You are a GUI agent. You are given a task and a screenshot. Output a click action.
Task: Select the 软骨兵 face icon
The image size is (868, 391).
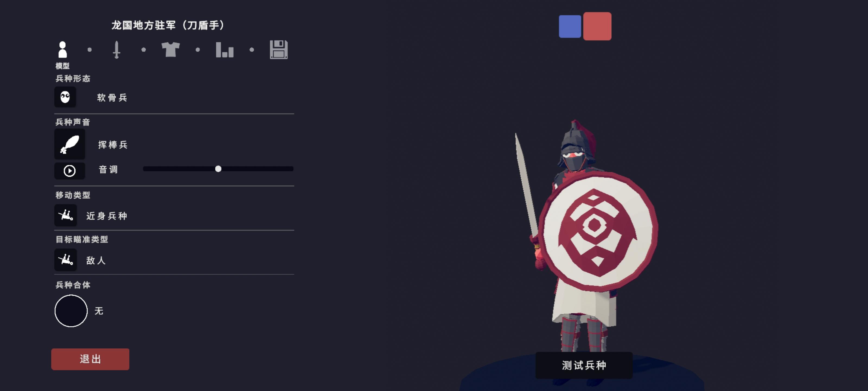(x=65, y=97)
